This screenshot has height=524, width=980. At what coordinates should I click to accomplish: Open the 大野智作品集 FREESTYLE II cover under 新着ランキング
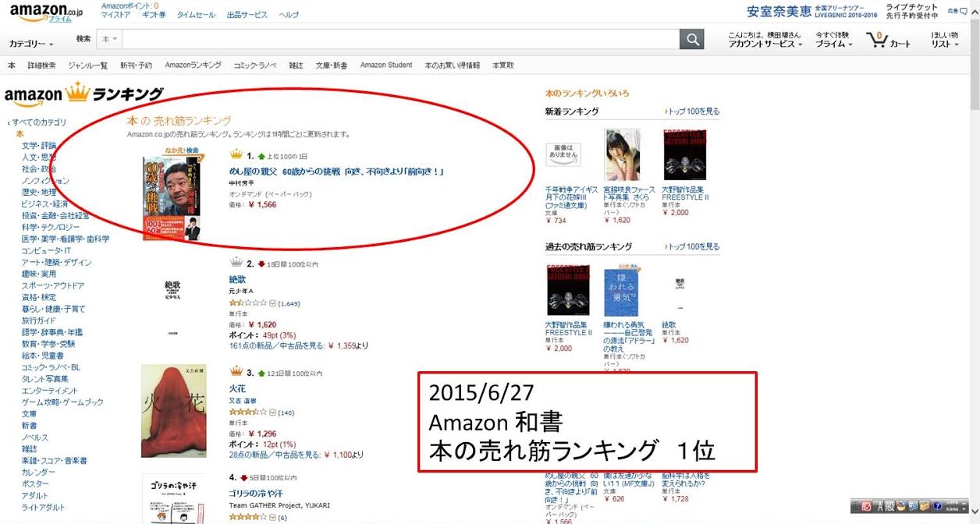click(x=684, y=155)
